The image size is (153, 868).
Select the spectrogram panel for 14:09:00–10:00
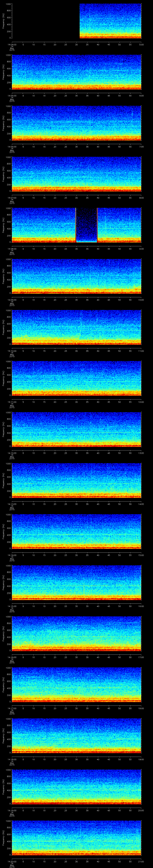[77, 276]
